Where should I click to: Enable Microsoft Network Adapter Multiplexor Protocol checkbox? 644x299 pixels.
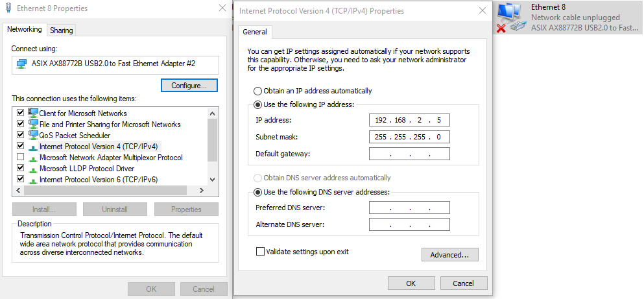[x=20, y=158]
